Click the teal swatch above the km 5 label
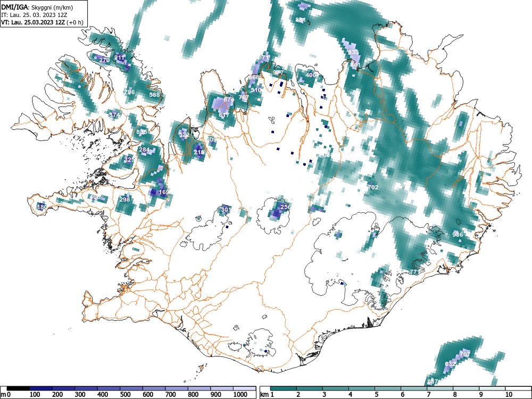The height and width of the screenshot is (399, 532). pos(387,388)
